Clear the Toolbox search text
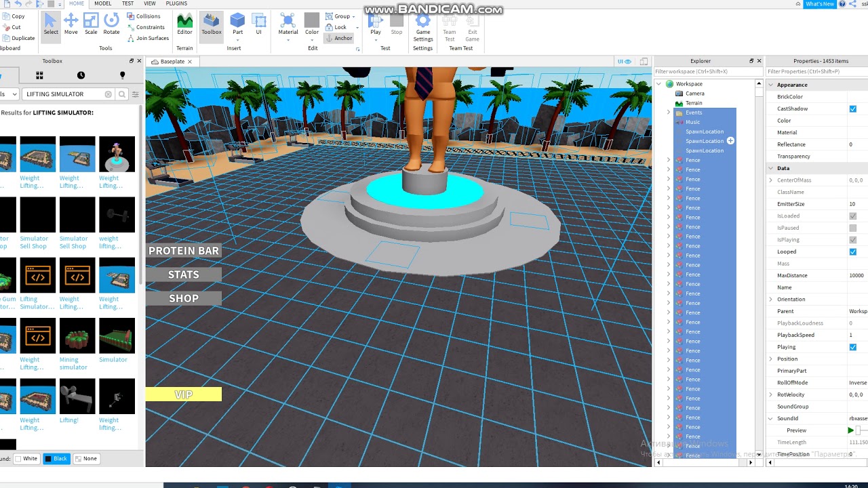Screen dimensions: 868x488 point(108,94)
